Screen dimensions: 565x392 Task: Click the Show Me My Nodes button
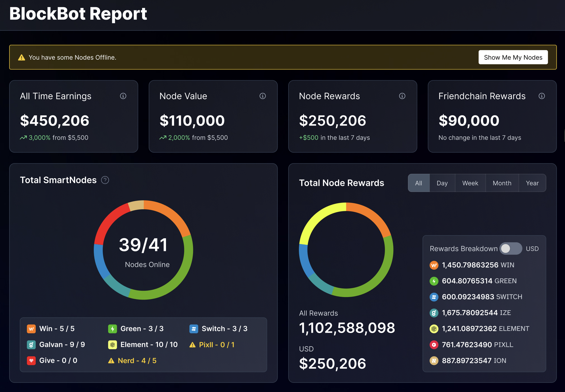[x=513, y=57]
